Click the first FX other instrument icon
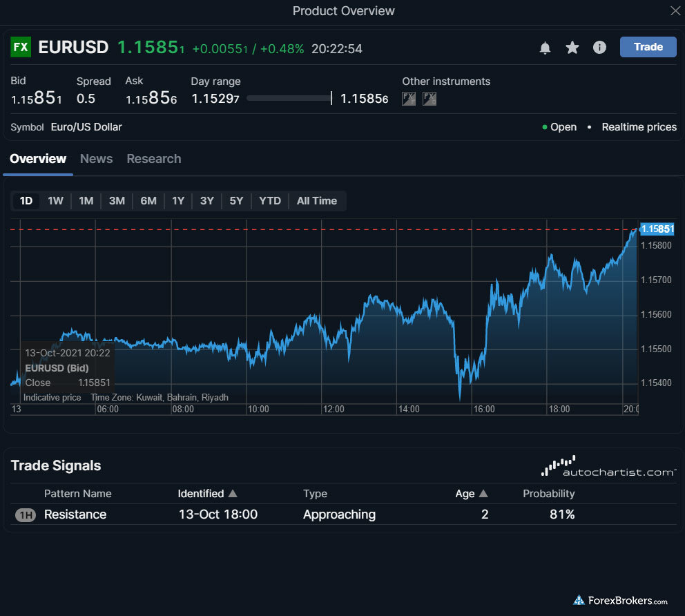Screen dimensions: 685x616 click(x=409, y=99)
